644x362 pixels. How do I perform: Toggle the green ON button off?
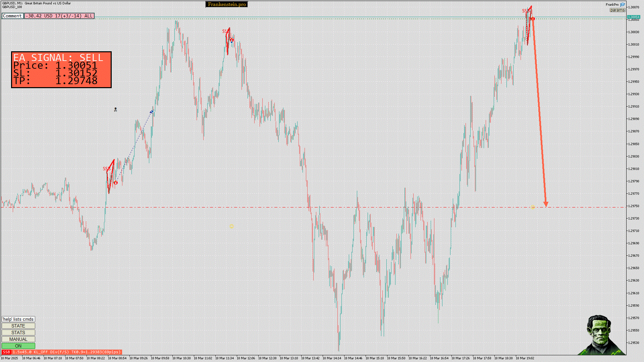[18, 346]
